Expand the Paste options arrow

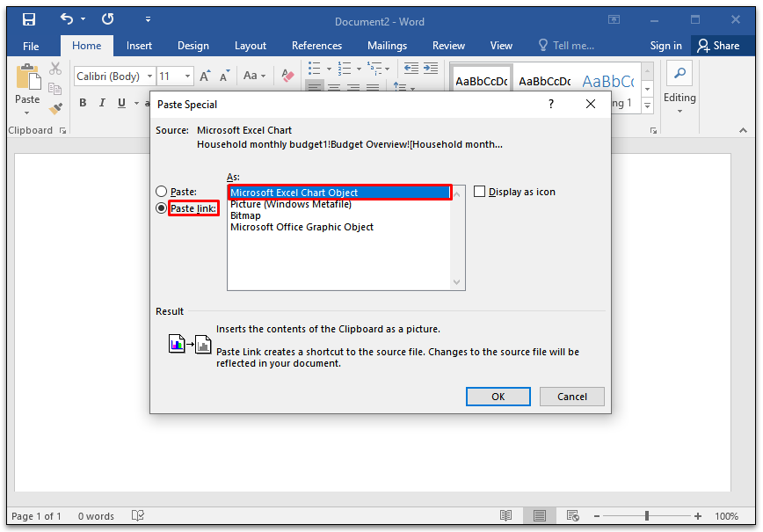pyautogui.click(x=26, y=113)
